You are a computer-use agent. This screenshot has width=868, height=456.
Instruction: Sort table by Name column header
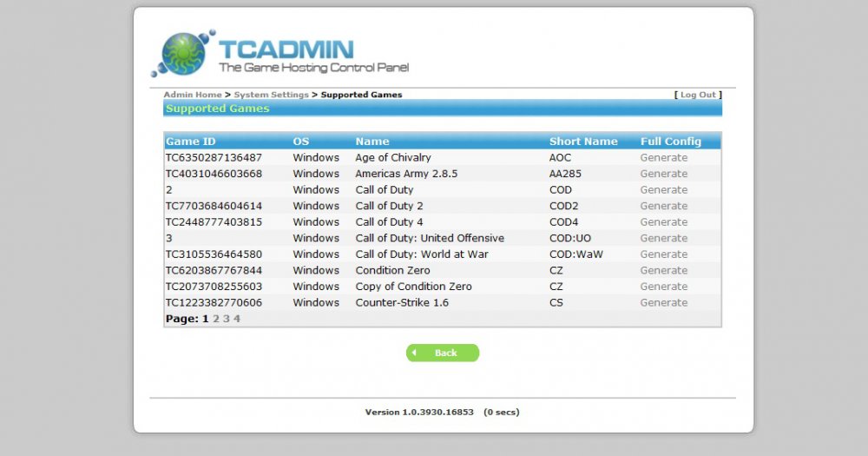(372, 142)
